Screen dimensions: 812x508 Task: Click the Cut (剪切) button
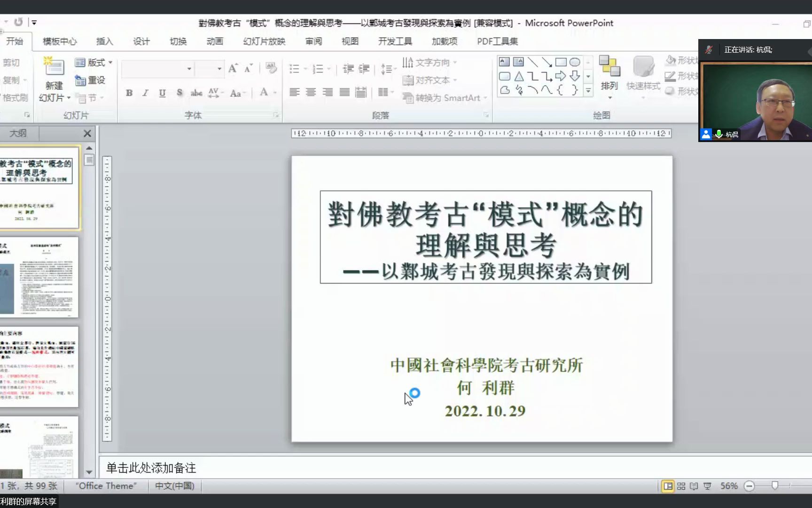point(10,63)
